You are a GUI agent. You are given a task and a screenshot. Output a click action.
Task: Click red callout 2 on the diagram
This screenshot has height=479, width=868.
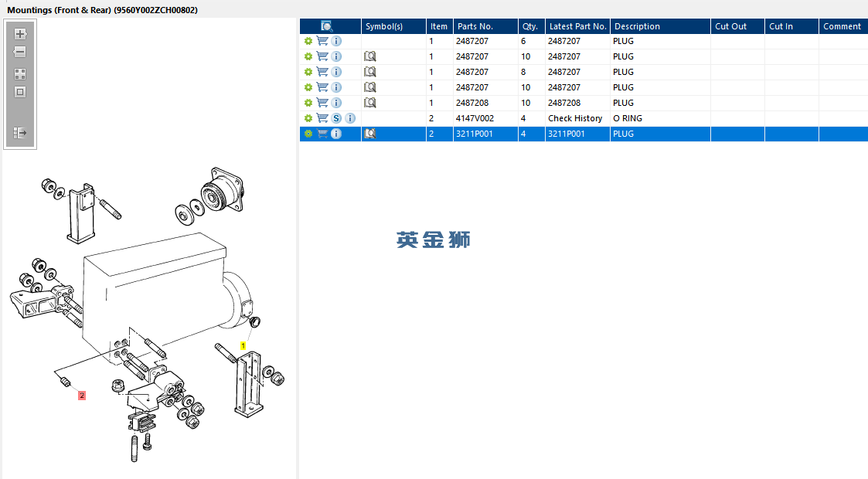click(82, 396)
